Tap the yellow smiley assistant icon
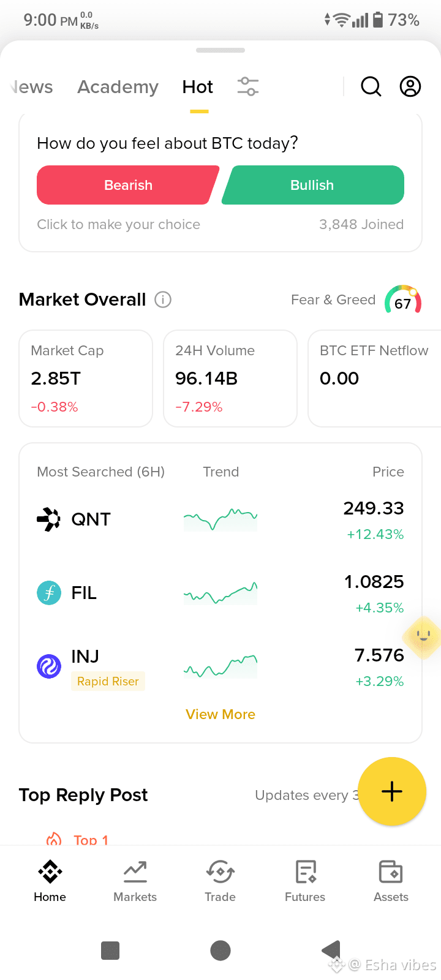441x980 pixels. pos(423,637)
